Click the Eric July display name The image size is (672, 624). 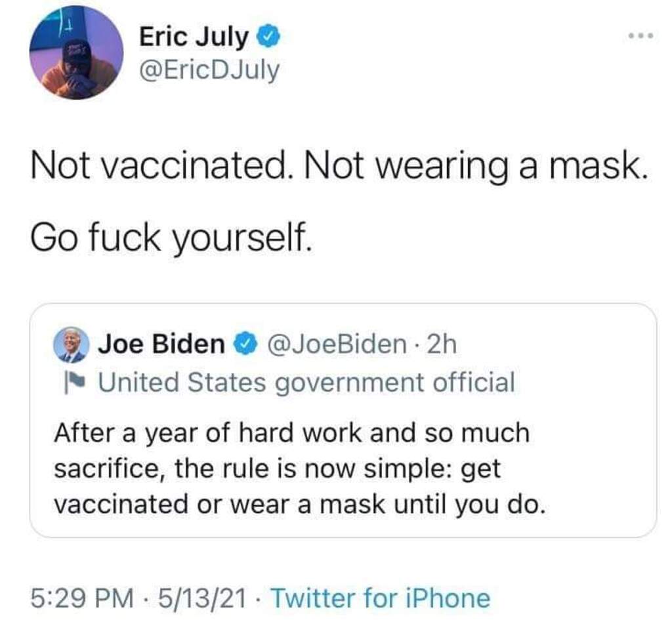(194, 37)
